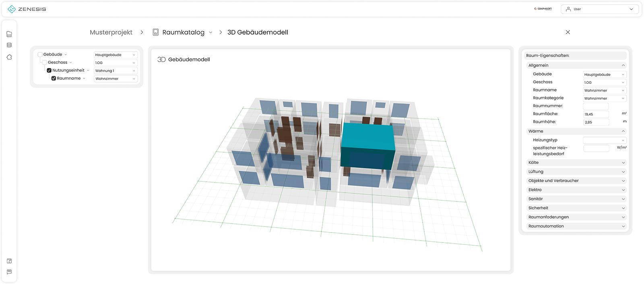Open Raumname dropdown in Raum-Eigenschaften

(x=605, y=91)
